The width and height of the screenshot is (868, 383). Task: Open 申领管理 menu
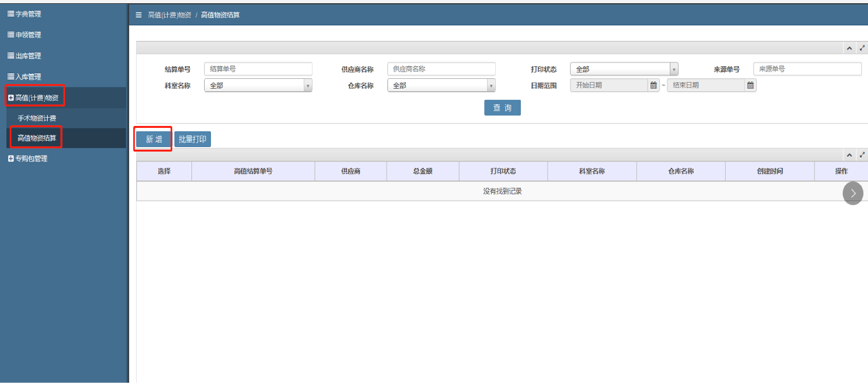click(24, 35)
